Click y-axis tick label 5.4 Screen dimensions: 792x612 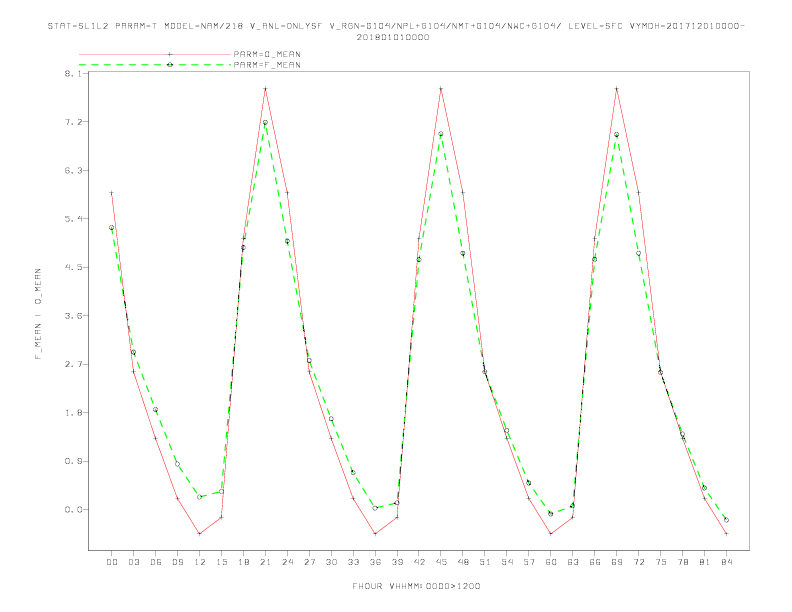tap(72, 219)
